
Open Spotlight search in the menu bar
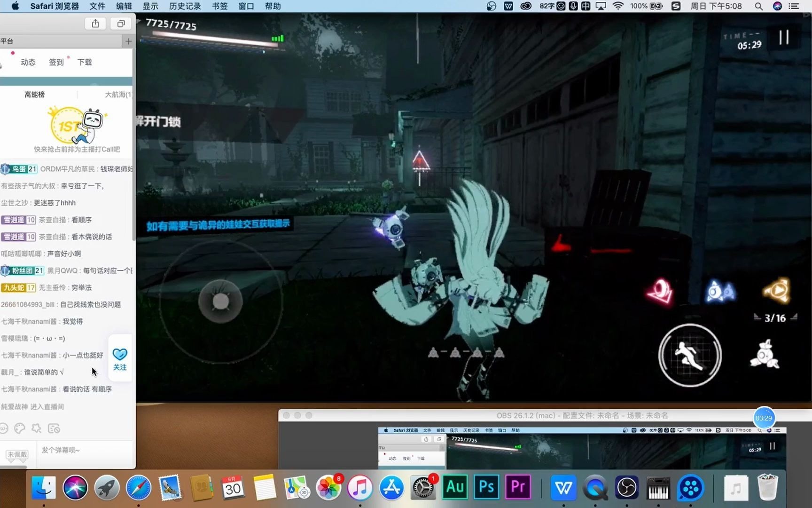coord(758,6)
